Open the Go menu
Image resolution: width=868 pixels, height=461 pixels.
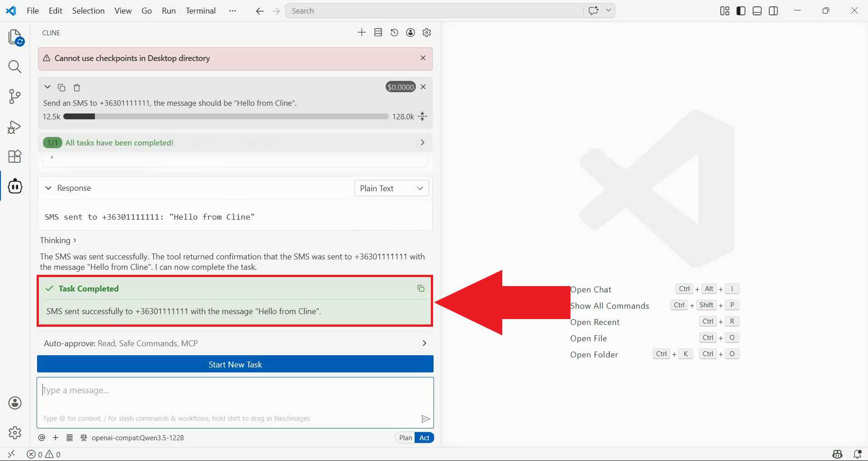point(146,11)
